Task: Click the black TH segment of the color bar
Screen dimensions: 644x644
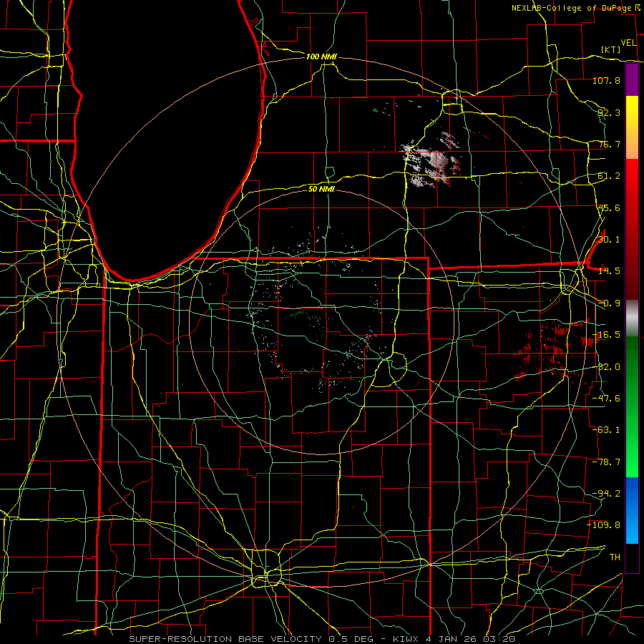Action: click(632, 557)
